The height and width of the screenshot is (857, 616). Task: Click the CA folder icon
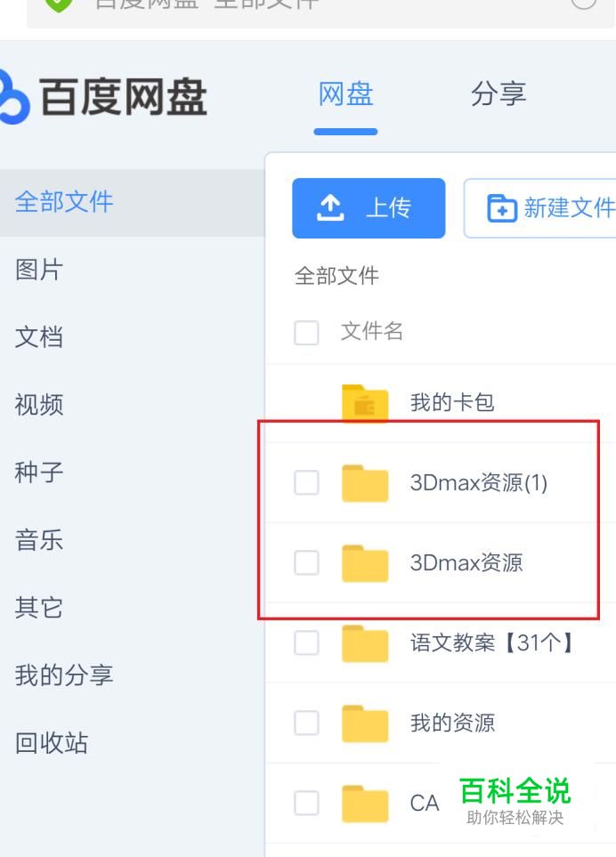365,804
